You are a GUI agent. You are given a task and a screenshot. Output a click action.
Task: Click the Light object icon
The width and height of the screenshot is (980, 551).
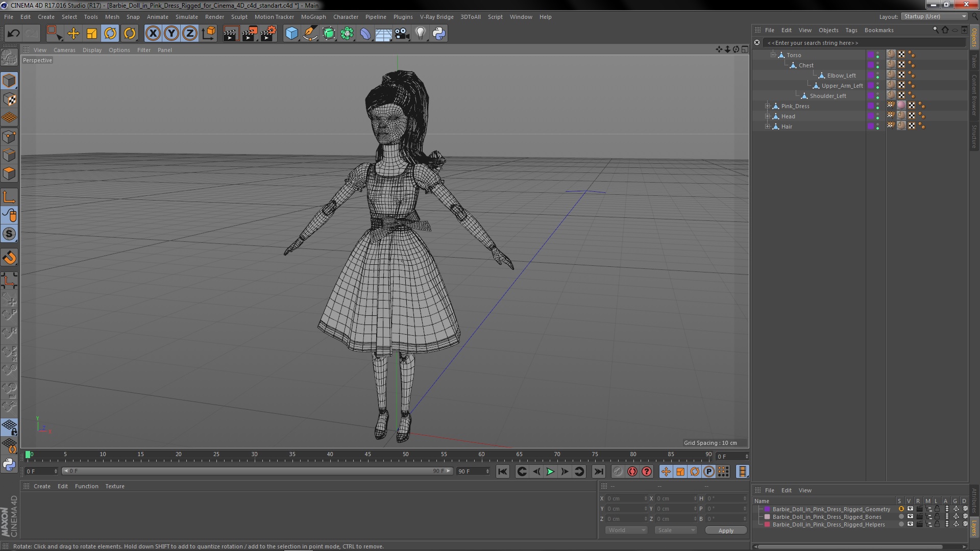click(x=420, y=34)
